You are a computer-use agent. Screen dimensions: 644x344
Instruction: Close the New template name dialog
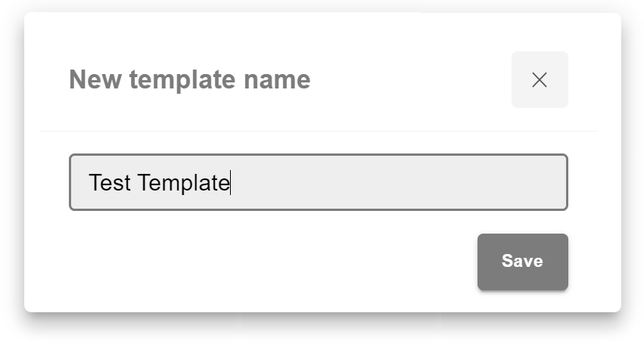point(540,80)
